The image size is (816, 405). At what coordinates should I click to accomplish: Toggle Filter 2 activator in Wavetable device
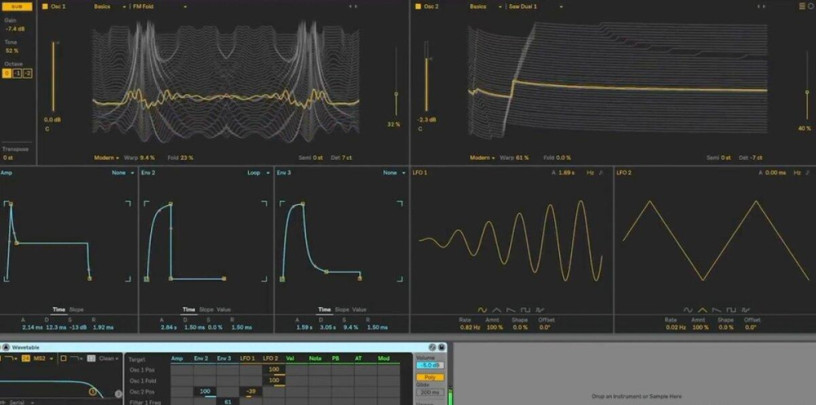point(63,358)
